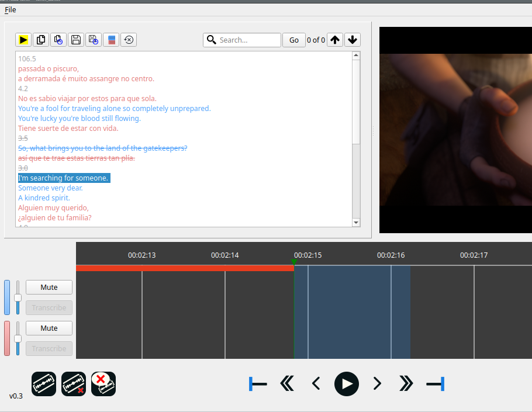Screen dimensions: 532x412
Task: Click the yellow play arrow toolbar icon
Action: [x=23, y=40]
